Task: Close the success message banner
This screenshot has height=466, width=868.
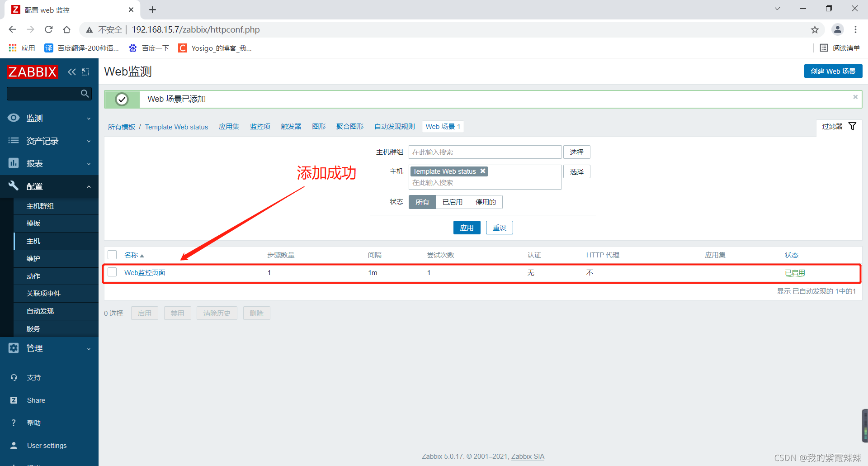Action: tap(855, 97)
